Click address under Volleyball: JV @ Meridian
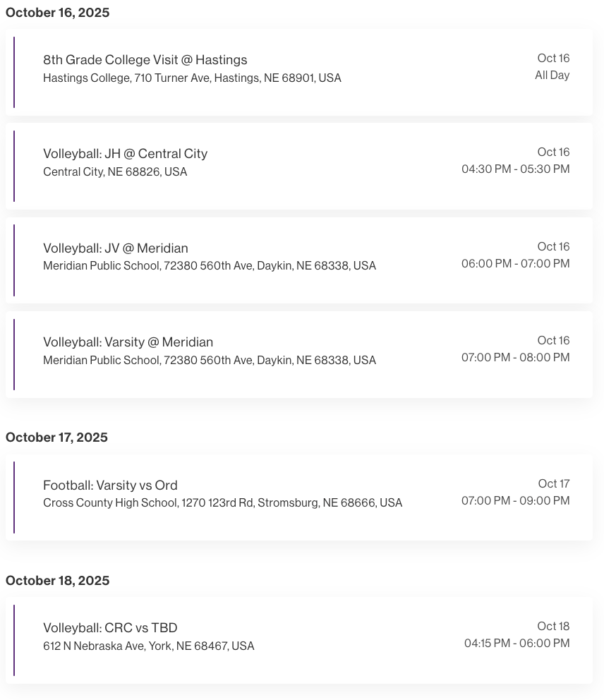604x700 pixels. point(209,266)
